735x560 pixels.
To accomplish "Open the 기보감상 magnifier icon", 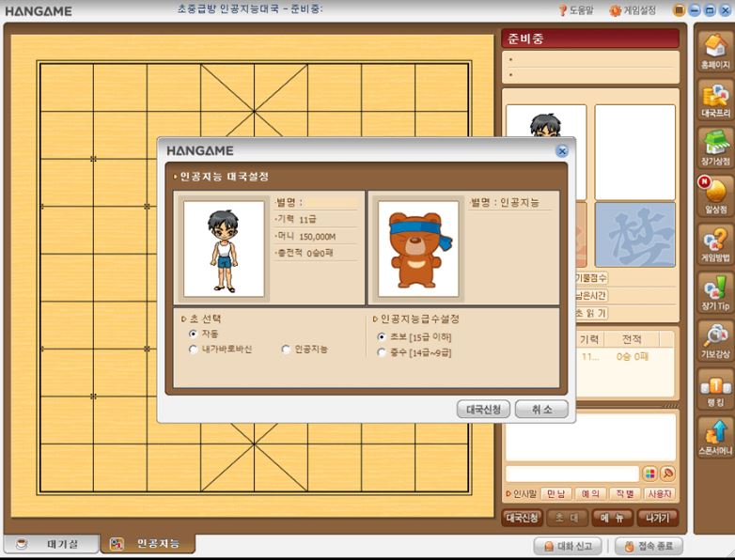I will pos(715,340).
